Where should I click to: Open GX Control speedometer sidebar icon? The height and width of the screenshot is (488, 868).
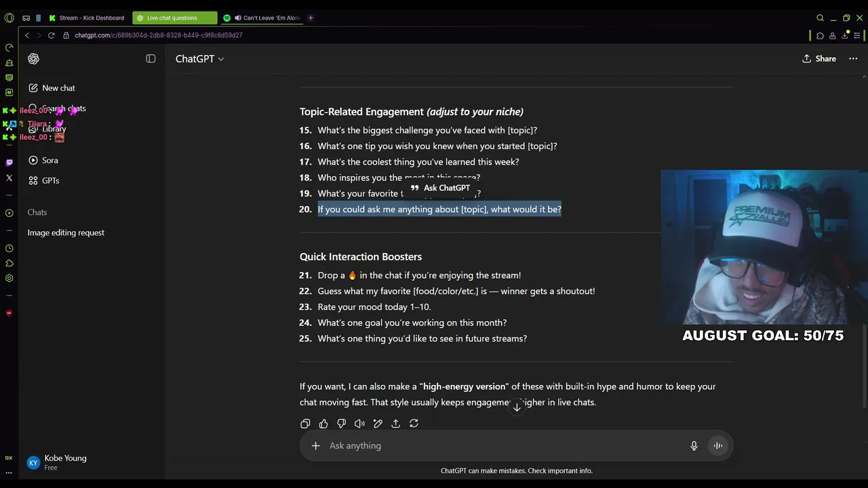pos(9,47)
